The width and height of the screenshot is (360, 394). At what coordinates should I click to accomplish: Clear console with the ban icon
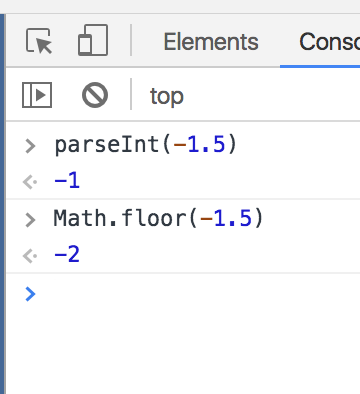[x=95, y=95]
